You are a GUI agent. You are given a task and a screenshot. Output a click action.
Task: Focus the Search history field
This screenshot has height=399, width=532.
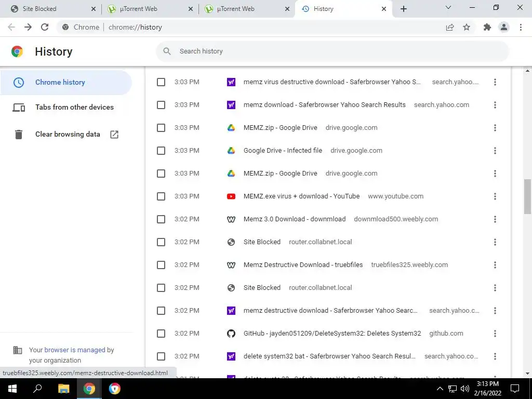(332, 51)
